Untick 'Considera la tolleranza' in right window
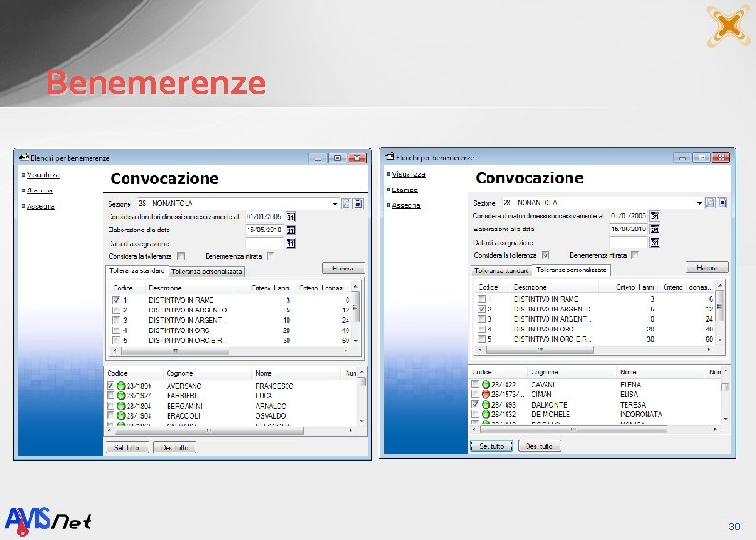Viewport: 756px width, 540px height. point(546,255)
